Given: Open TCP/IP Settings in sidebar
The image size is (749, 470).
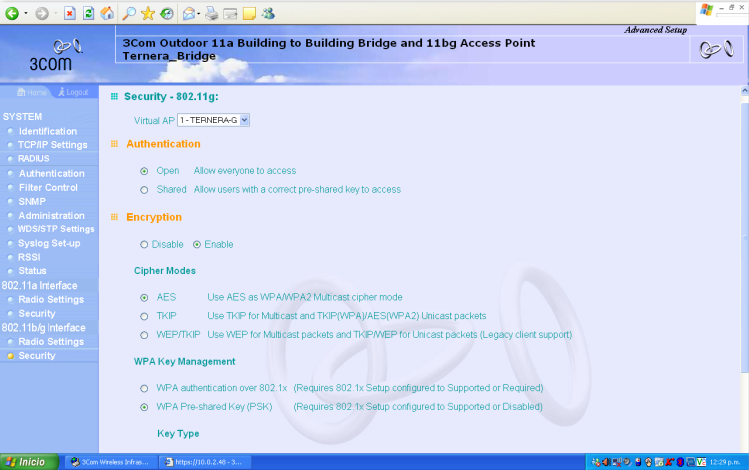Looking at the screenshot, I should pos(52,145).
